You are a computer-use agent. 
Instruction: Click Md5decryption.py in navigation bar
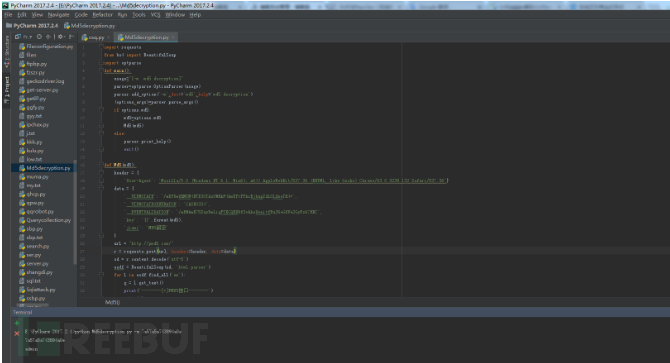pyautogui.click(x=93, y=26)
